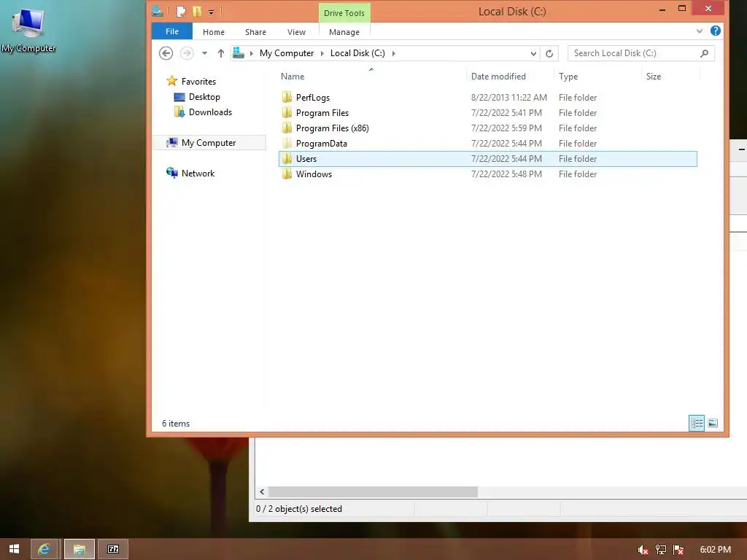
Task: Open Help with the question mark icon
Action: coord(715,31)
